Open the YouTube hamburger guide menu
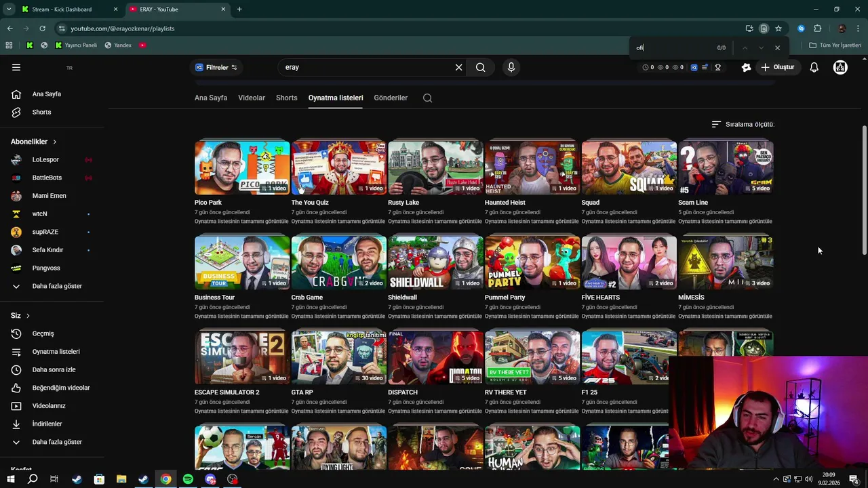The width and height of the screenshot is (868, 488). click(x=16, y=67)
